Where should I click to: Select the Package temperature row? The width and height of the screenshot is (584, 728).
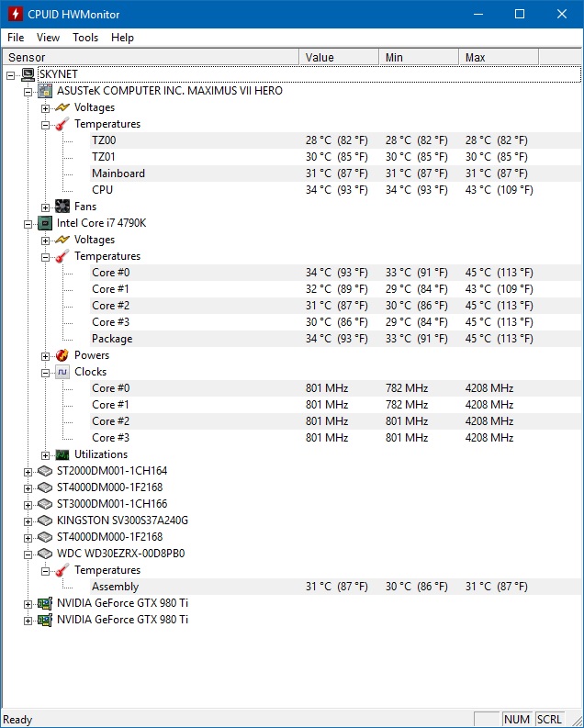[x=112, y=339]
